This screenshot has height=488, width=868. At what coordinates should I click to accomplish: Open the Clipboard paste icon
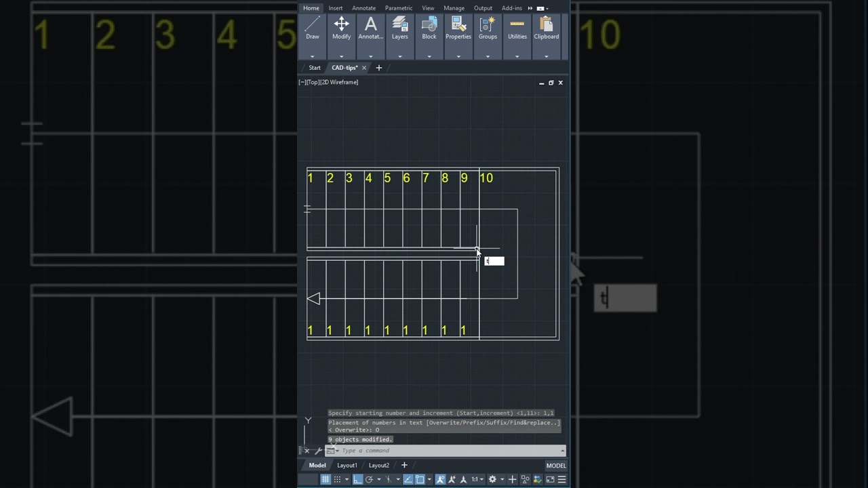547,24
